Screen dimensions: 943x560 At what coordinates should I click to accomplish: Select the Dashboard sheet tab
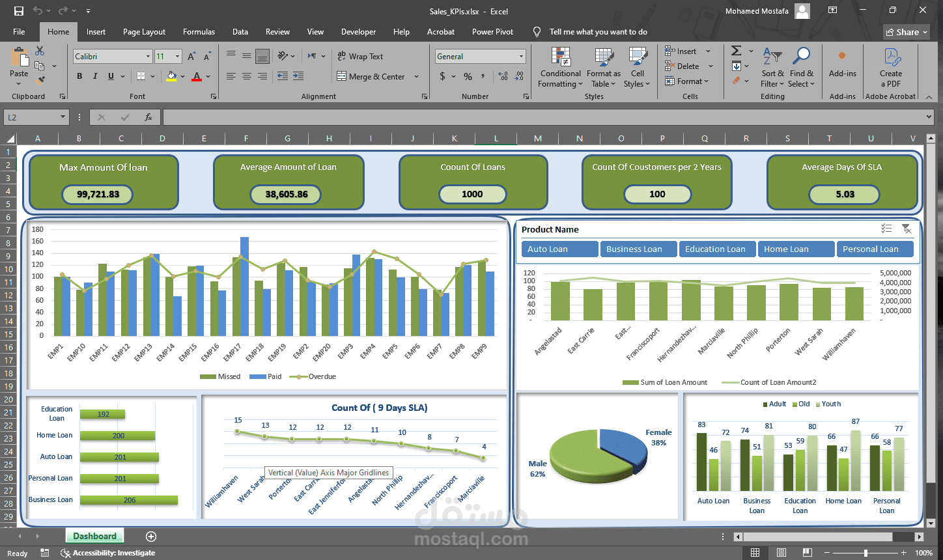pyautogui.click(x=94, y=537)
